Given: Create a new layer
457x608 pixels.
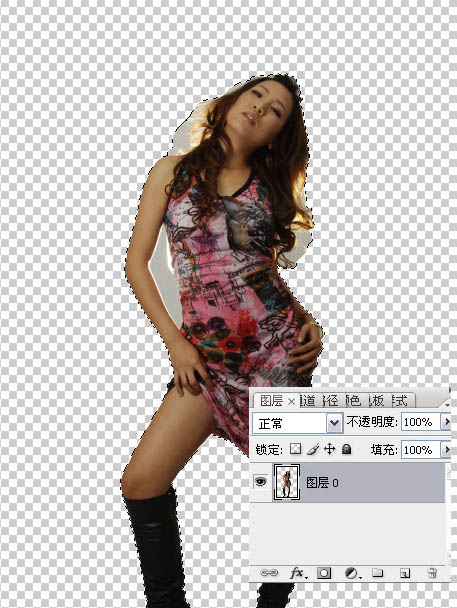Looking at the screenshot, I should (x=405, y=573).
